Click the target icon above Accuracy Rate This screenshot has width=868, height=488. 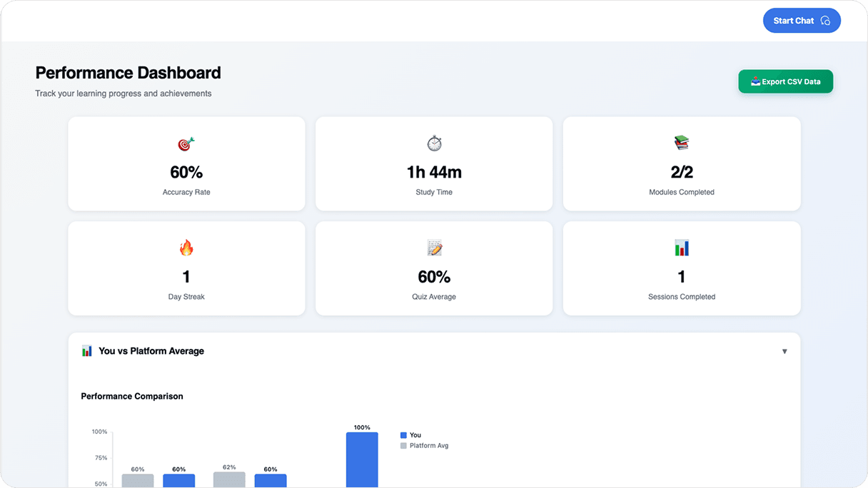186,143
